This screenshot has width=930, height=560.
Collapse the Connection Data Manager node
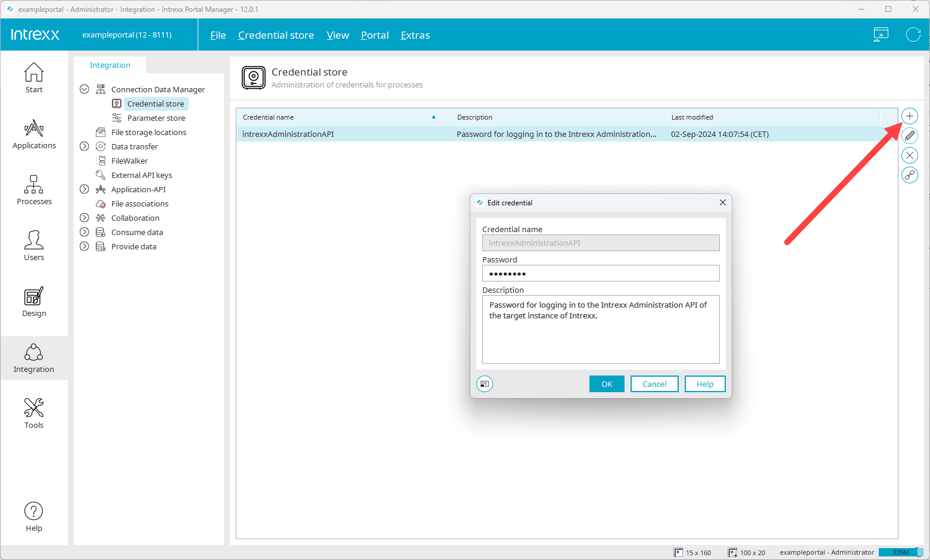pos(85,89)
